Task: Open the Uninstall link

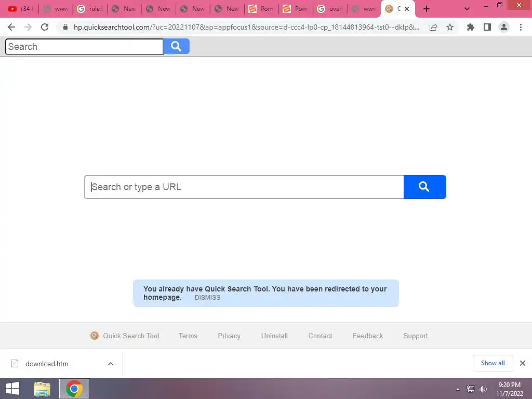Action: click(274, 336)
